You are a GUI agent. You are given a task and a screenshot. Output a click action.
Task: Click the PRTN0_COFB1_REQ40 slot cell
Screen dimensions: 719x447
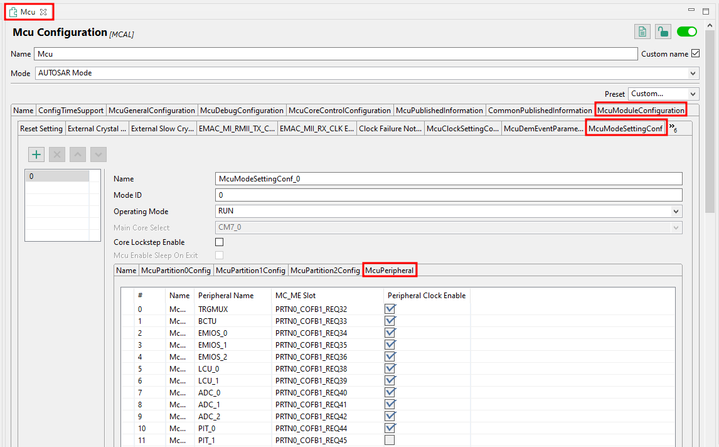pyautogui.click(x=311, y=392)
